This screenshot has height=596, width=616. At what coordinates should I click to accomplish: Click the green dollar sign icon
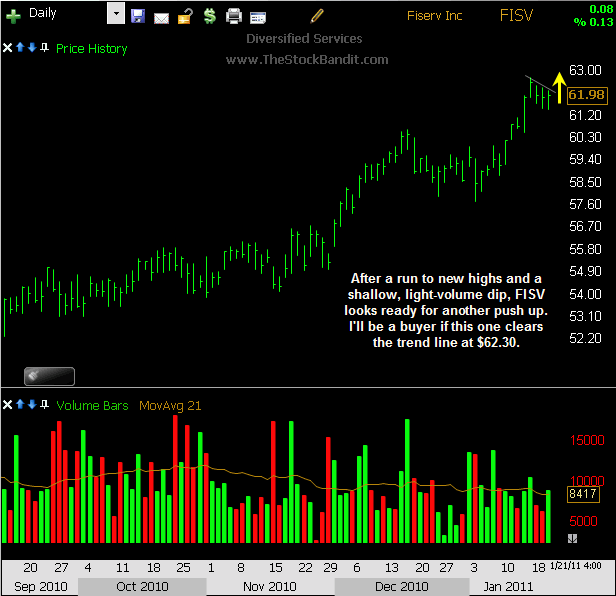[210, 16]
